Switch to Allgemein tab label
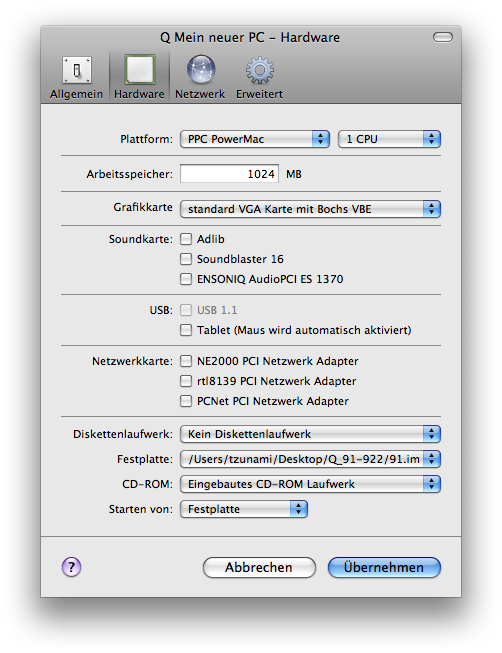Image resolution: width=502 pixels, height=653 pixels. coord(76,94)
